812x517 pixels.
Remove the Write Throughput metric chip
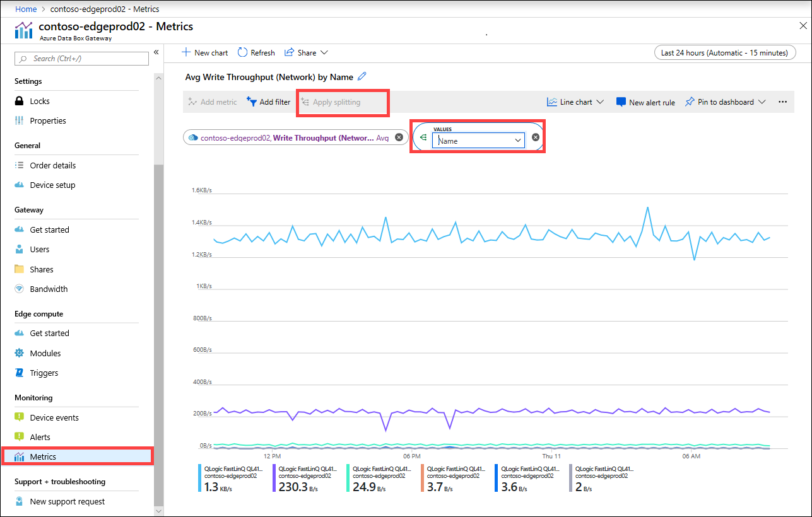(399, 137)
